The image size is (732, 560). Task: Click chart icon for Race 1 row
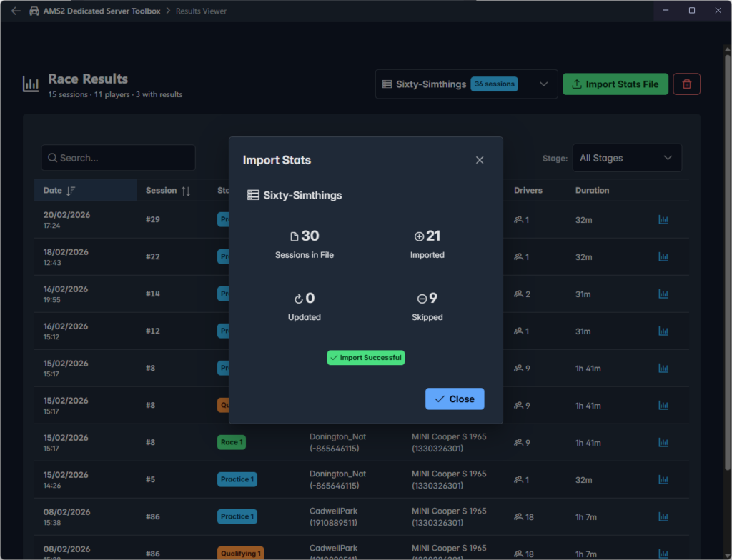tap(663, 443)
